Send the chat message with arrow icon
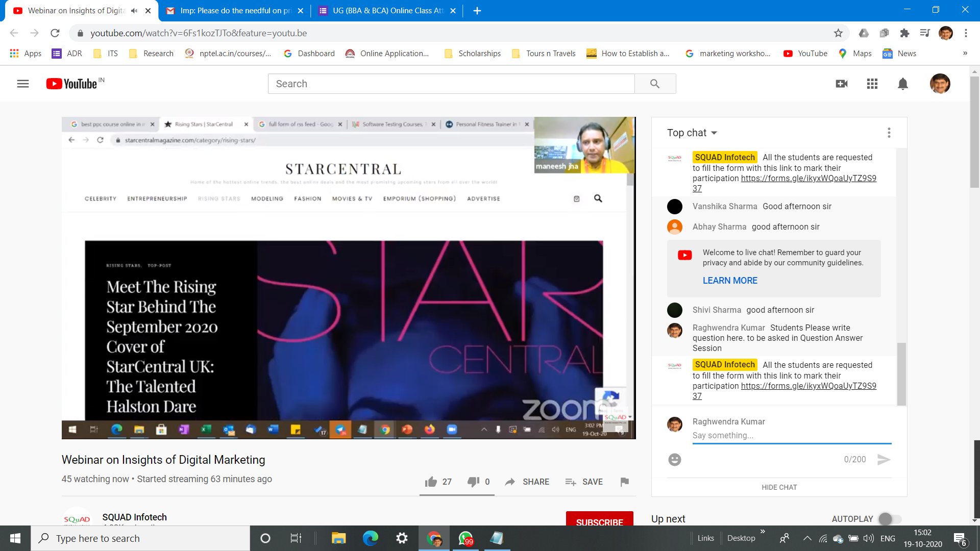 coord(884,460)
